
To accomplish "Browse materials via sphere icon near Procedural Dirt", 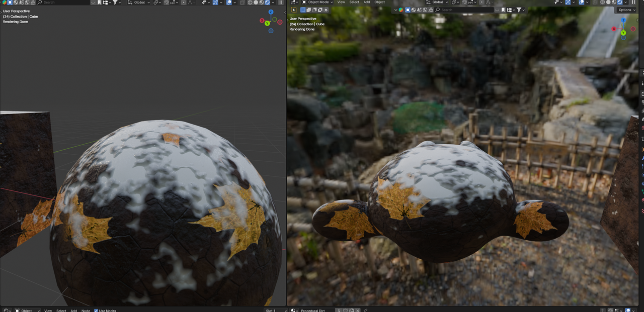I will 294,310.
